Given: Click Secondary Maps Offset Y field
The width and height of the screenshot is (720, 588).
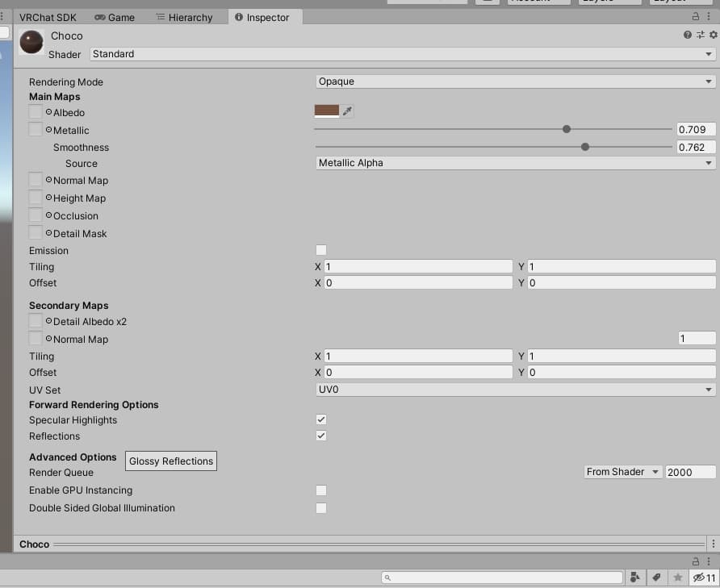Looking at the screenshot, I should click(622, 373).
